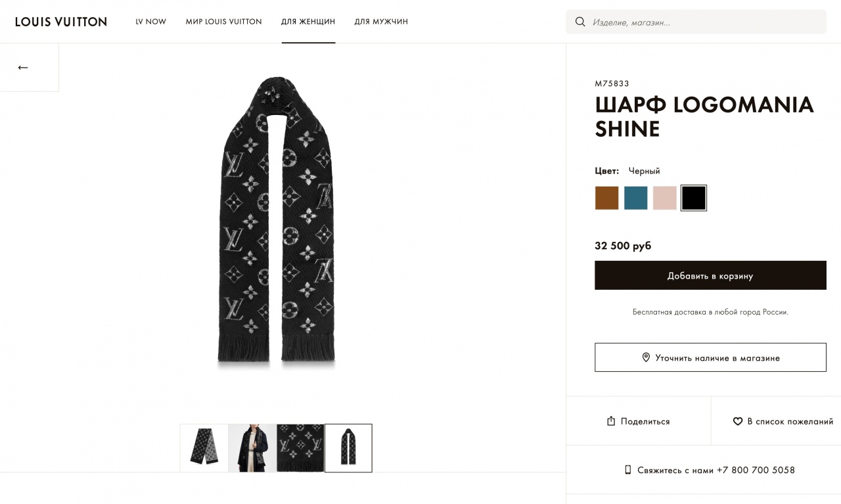Go to Louis Vuitton home logo
This screenshot has width=841, height=504.
(x=61, y=22)
